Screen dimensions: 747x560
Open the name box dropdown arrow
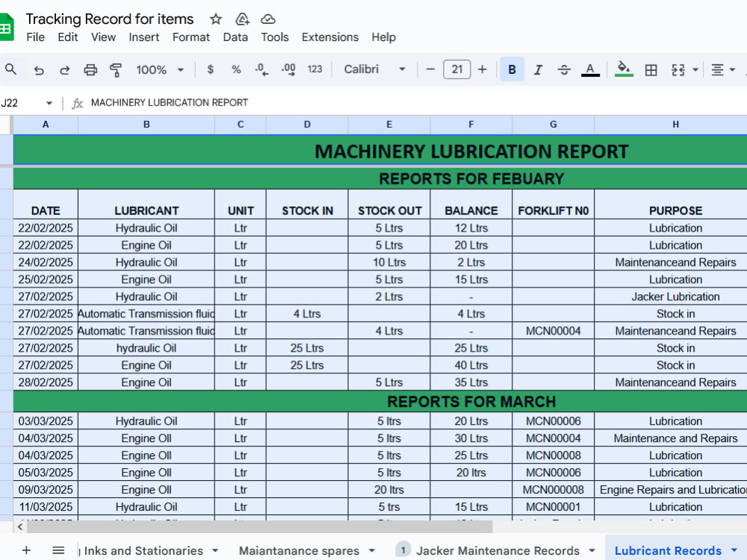49,103
